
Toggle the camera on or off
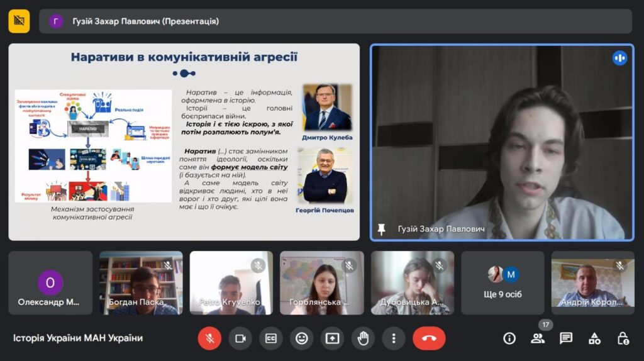pos(240,338)
